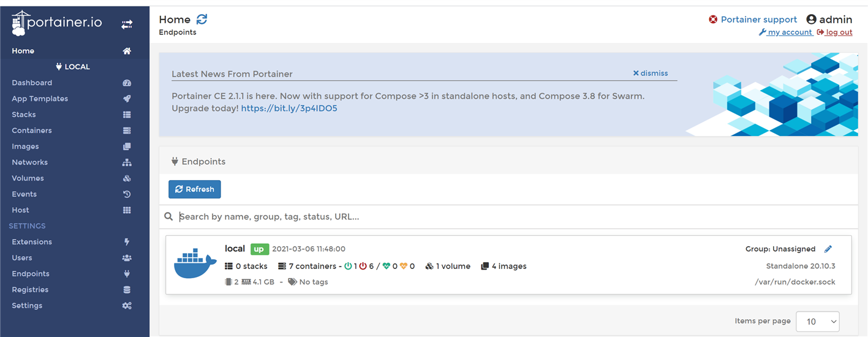Go to App Templates menu item
Viewport: 868px width, 337px height.
(x=40, y=99)
